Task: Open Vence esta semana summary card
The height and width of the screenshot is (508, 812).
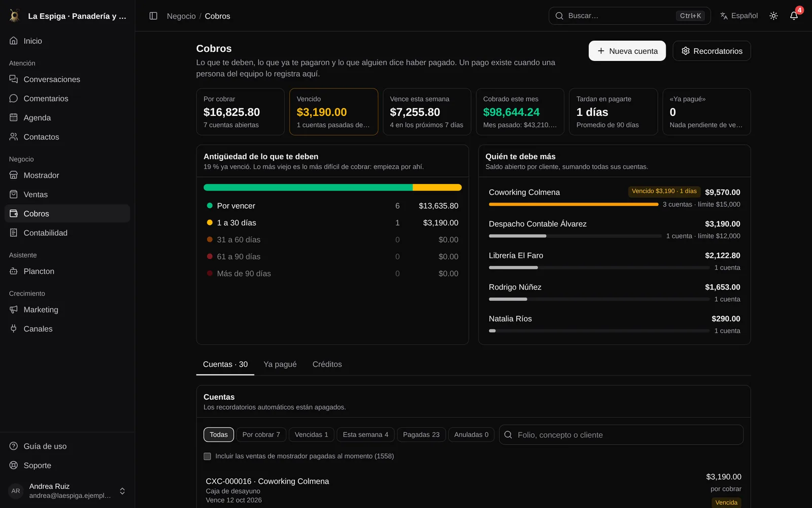Action: coord(427,112)
